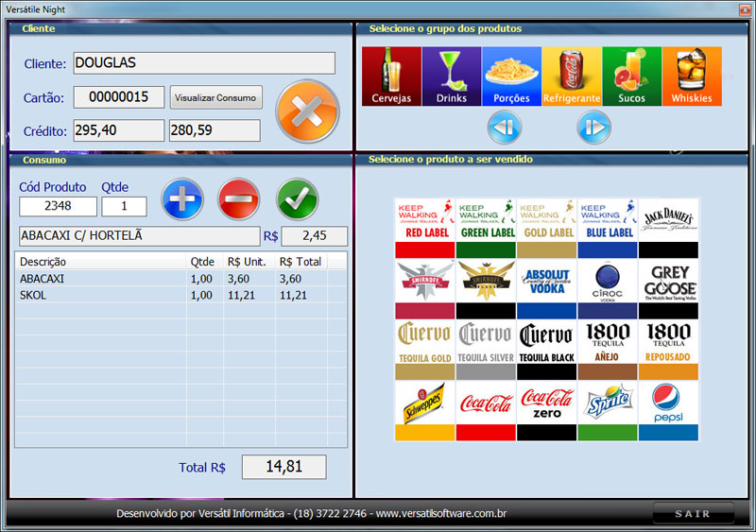This screenshot has width=756, height=532.
Task: Remove item with red minus button
Action: tap(239, 198)
